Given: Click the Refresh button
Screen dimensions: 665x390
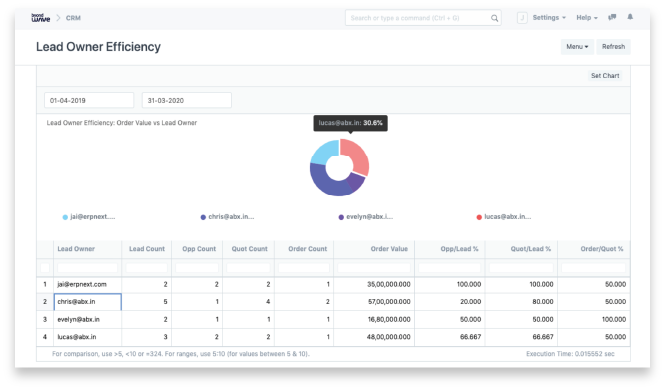Looking at the screenshot, I should (613, 47).
